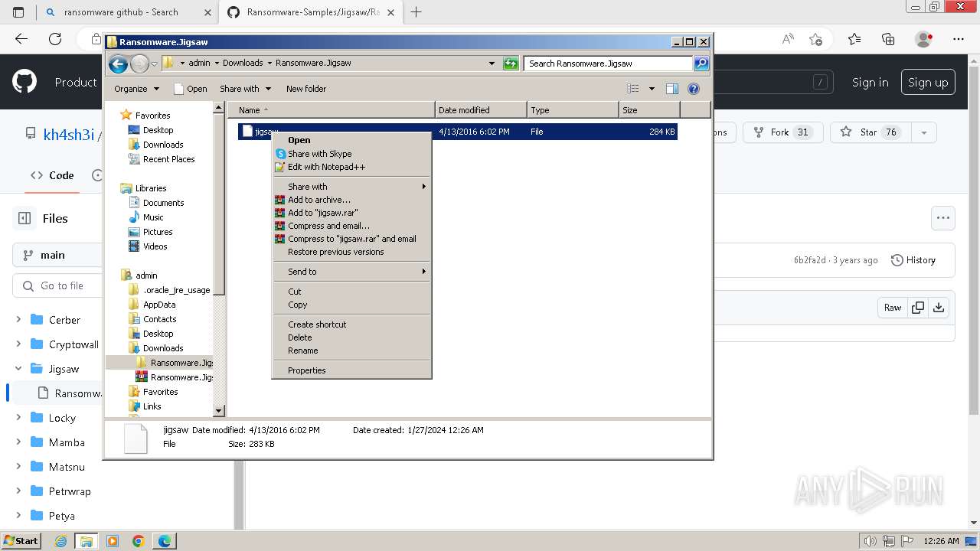Choose Share with Skype menu entry
980x551 pixels.
(352, 154)
